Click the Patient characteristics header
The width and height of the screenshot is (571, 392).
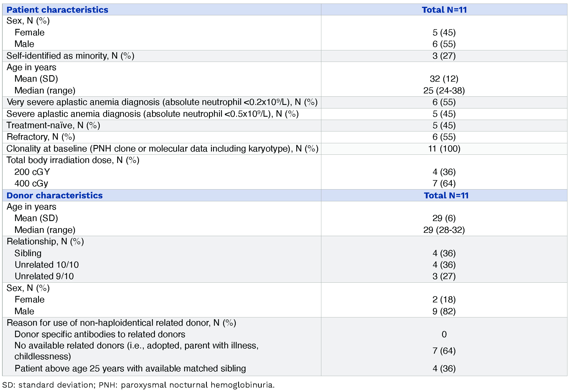click(57, 10)
